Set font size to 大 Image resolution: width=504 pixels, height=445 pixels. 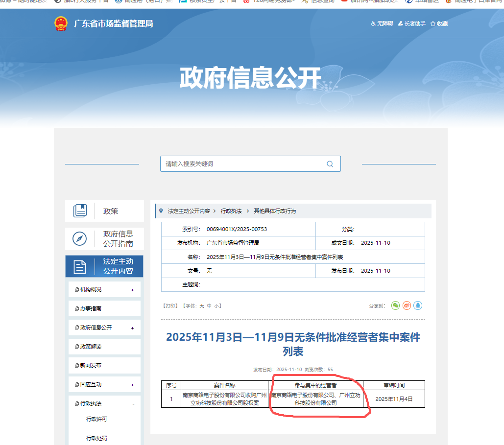(x=201, y=306)
